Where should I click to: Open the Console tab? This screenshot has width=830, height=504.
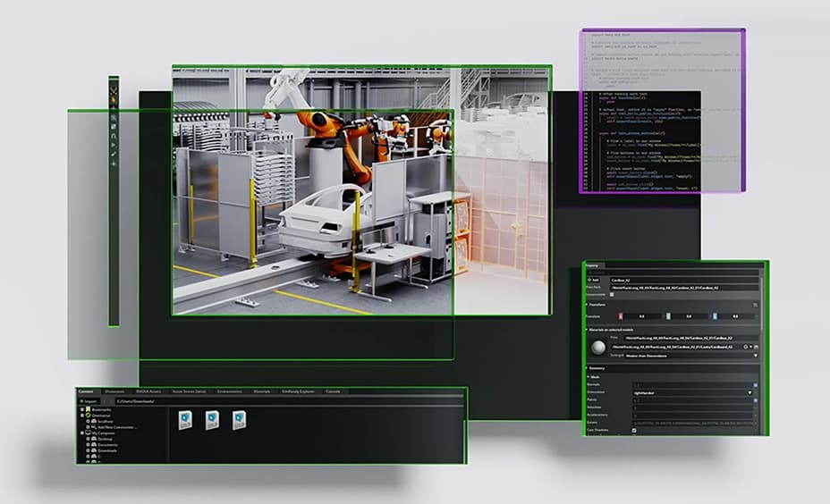pyautogui.click(x=332, y=391)
